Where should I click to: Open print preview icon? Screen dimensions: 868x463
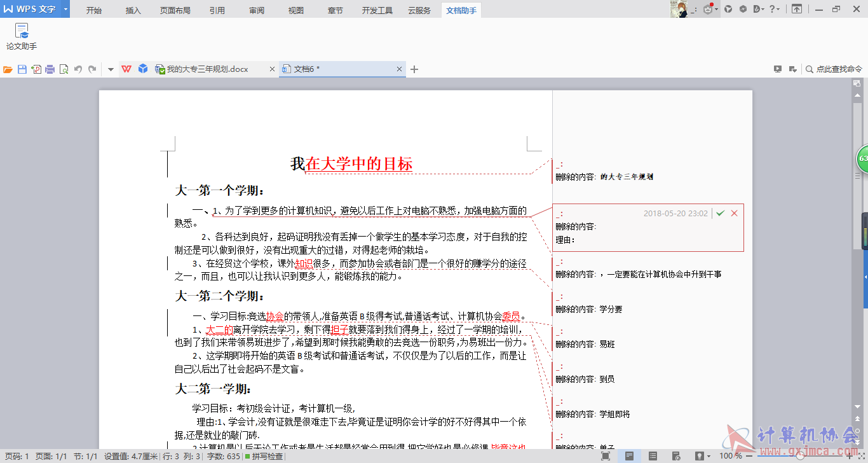click(64, 69)
